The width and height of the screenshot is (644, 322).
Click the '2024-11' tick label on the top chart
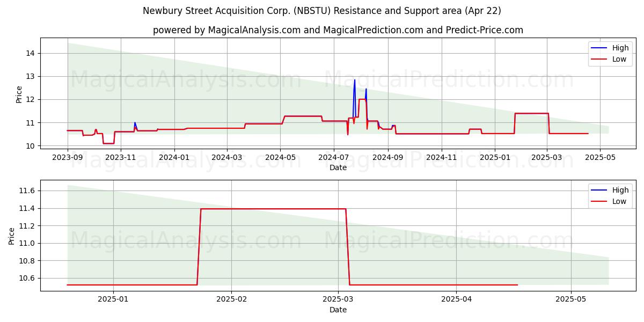point(442,157)
